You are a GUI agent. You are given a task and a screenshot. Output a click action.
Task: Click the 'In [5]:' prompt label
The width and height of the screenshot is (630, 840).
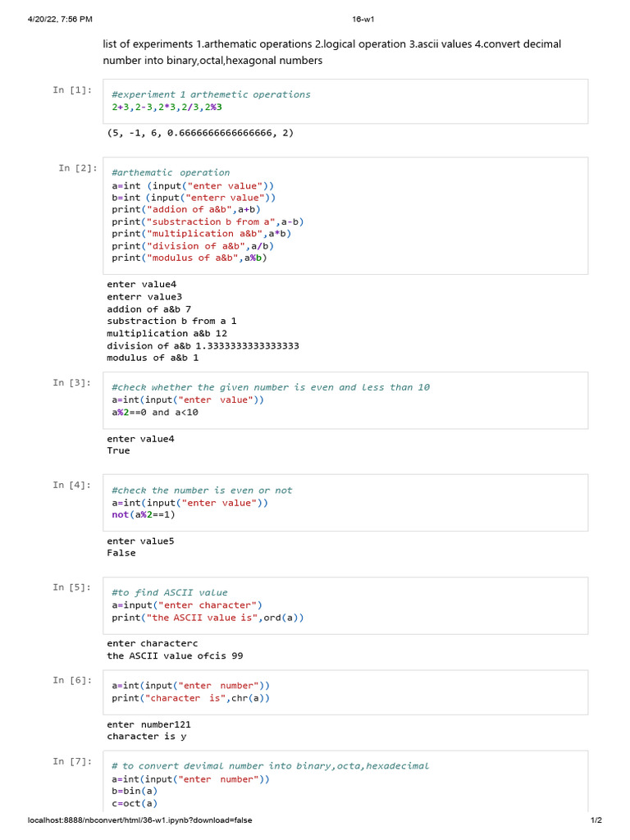tap(72, 587)
